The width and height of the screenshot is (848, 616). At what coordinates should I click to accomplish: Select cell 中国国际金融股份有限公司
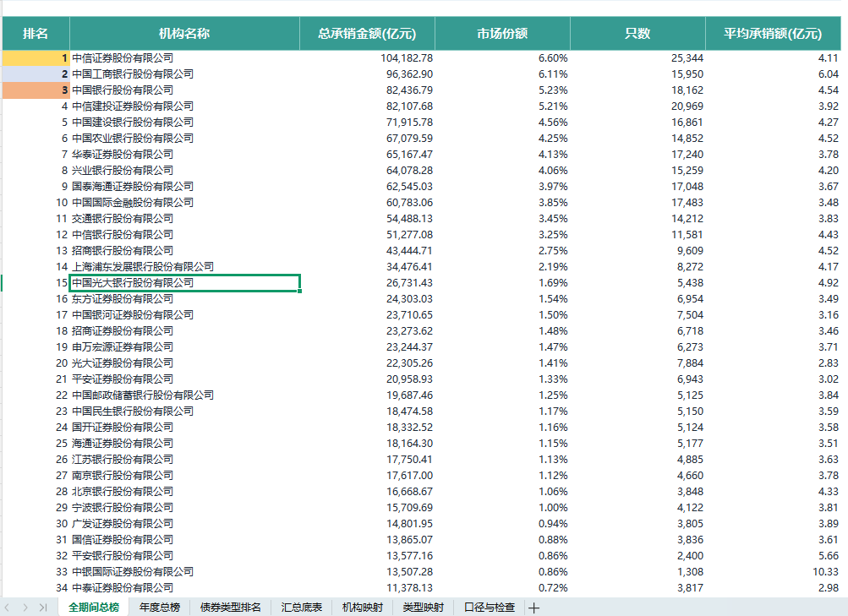tap(184, 203)
